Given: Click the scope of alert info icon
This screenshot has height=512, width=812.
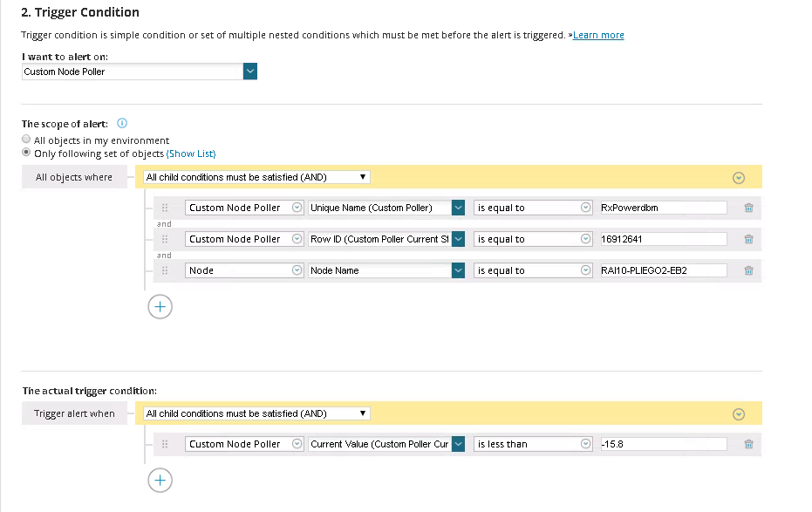Looking at the screenshot, I should point(122,123).
